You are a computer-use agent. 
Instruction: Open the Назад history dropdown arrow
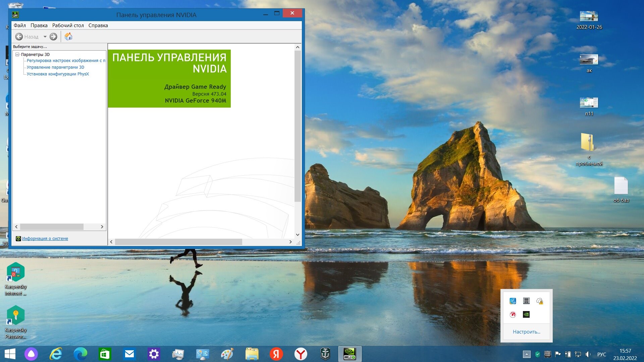(45, 37)
